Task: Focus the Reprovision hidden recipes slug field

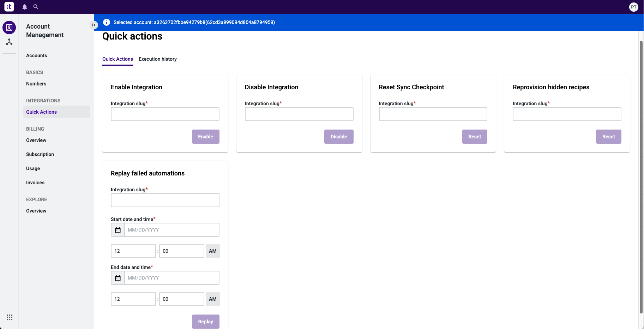Action: [567, 114]
